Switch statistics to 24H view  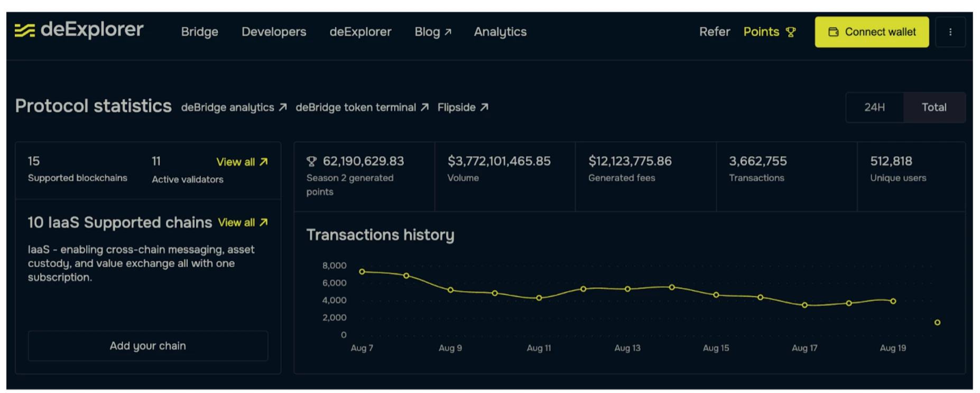point(874,107)
